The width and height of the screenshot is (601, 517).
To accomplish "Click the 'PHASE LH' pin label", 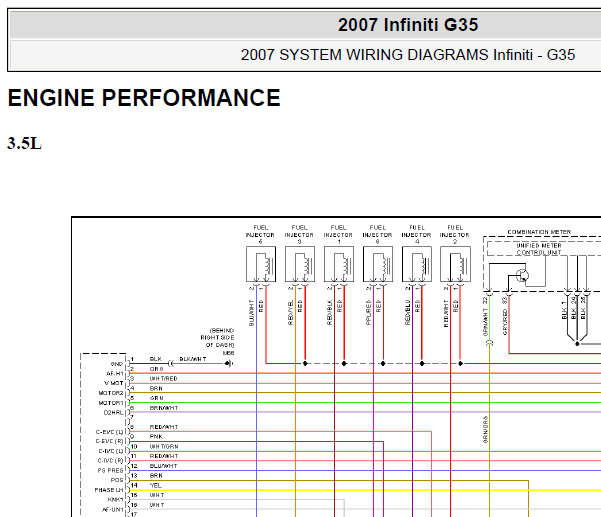I will 109,490.
